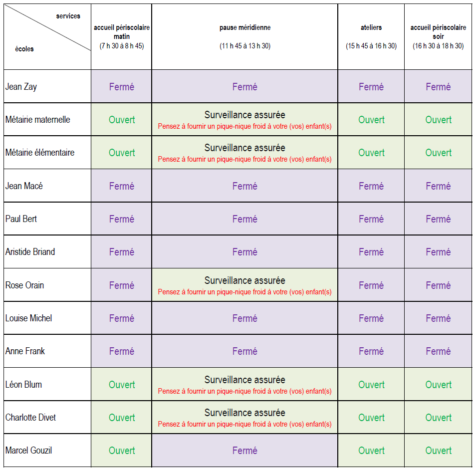Select the 'écoles' label in corner cell
Screen dimensions: 476x472
[24, 49]
